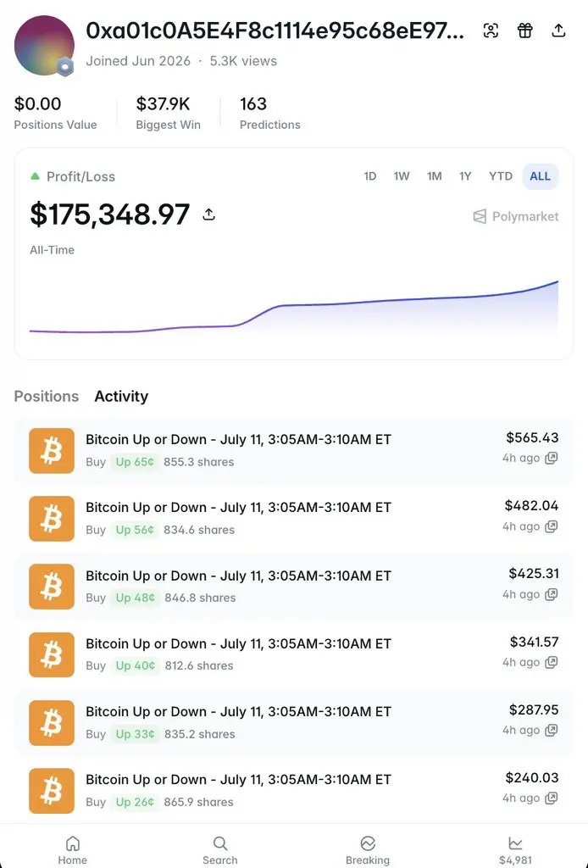Go to Home in bottom navigation
This screenshot has width=588, height=868.
[x=73, y=850]
